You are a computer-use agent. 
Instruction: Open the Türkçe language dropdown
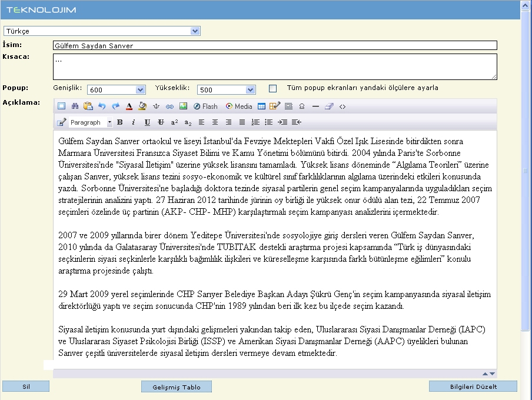click(102, 31)
